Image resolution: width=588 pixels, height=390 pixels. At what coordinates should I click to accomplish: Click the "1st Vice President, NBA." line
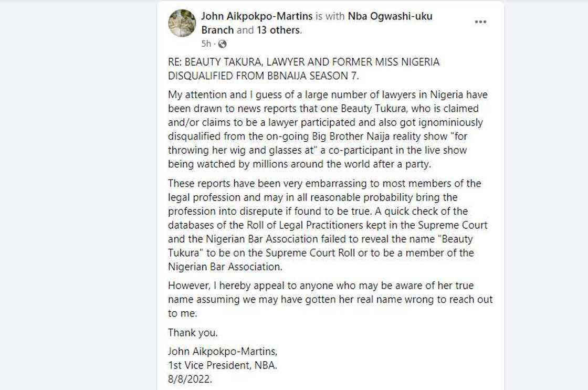(x=223, y=365)
